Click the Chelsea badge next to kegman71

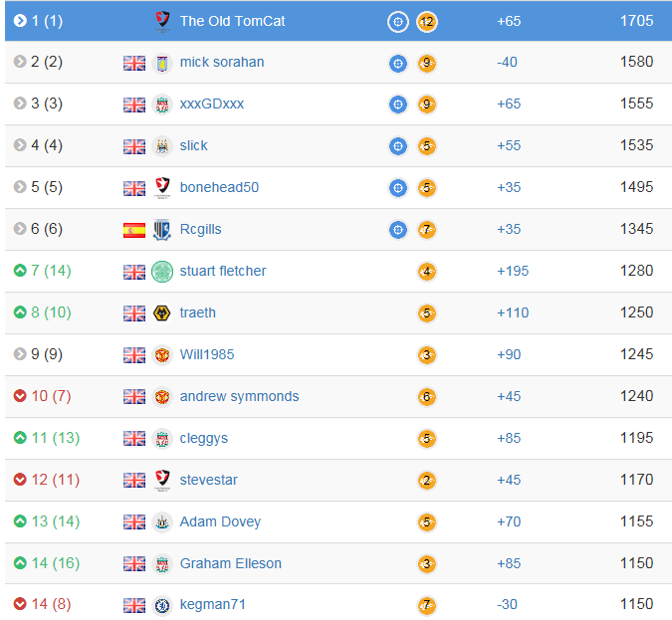click(x=162, y=605)
